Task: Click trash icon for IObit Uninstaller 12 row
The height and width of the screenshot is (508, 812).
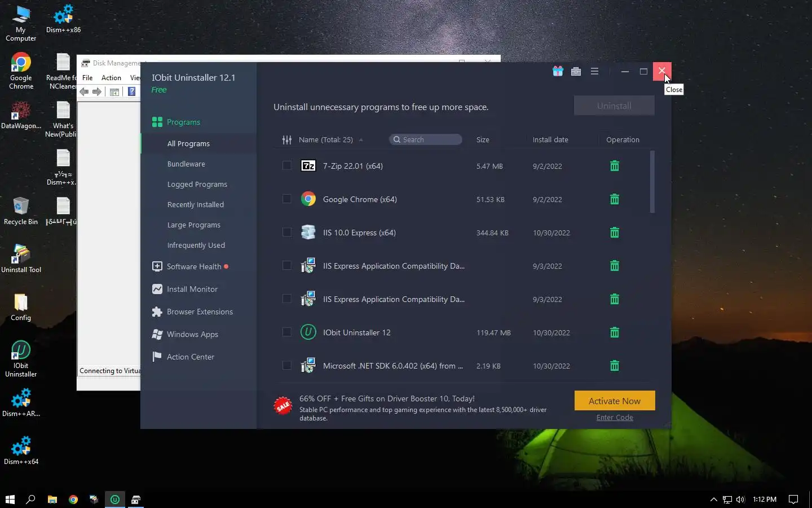Action: 615,332
